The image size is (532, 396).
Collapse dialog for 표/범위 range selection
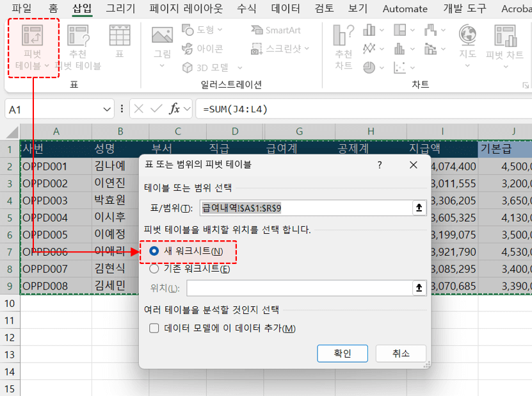click(419, 208)
